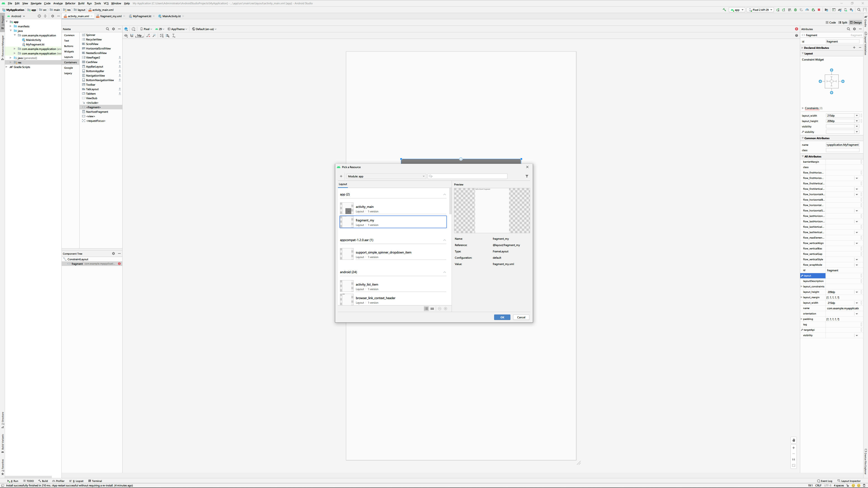
Task: Select the activity_main layout thumbnail
Action: (x=347, y=209)
